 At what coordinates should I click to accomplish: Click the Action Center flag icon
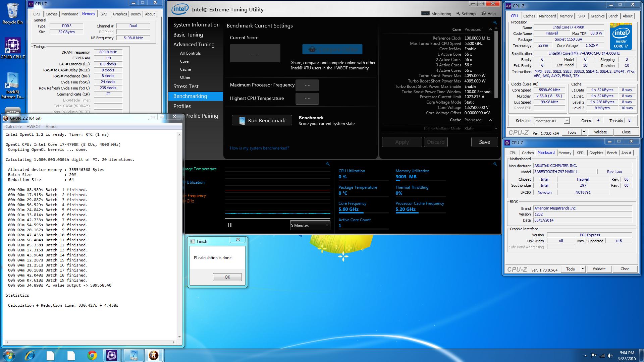coord(594,356)
